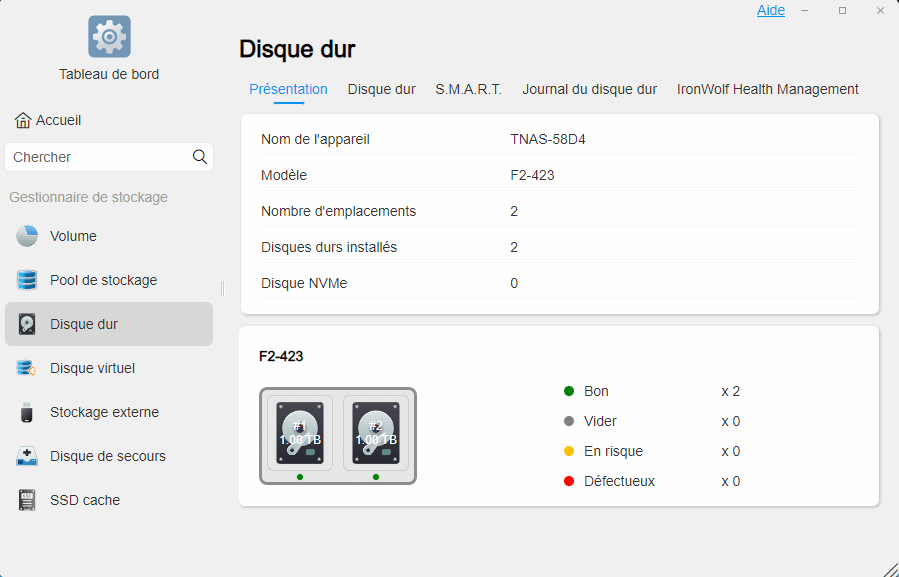Click the green Bon status dot
Viewport: 899px width, 577px height.
569,391
